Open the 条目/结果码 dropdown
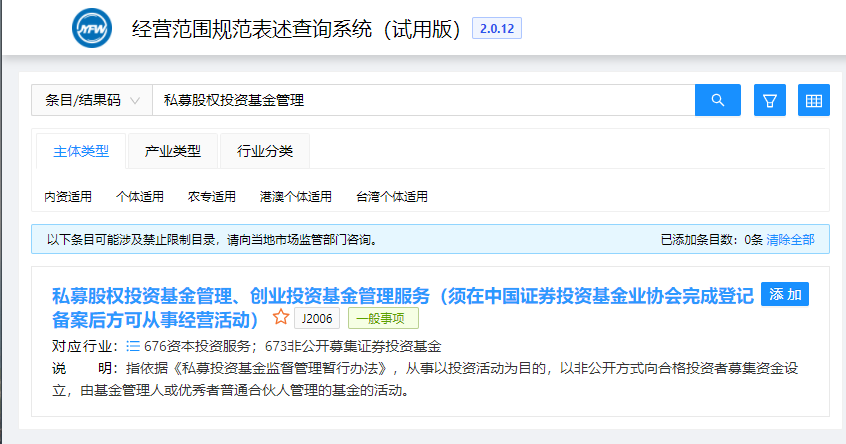This screenshot has height=444, width=846. click(x=92, y=100)
